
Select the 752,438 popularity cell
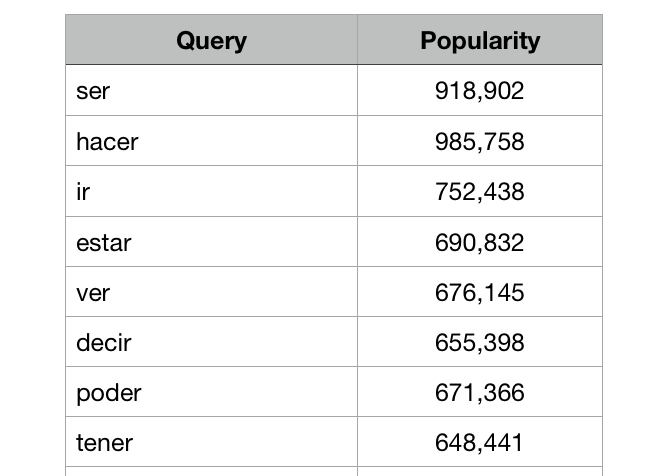(x=480, y=191)
